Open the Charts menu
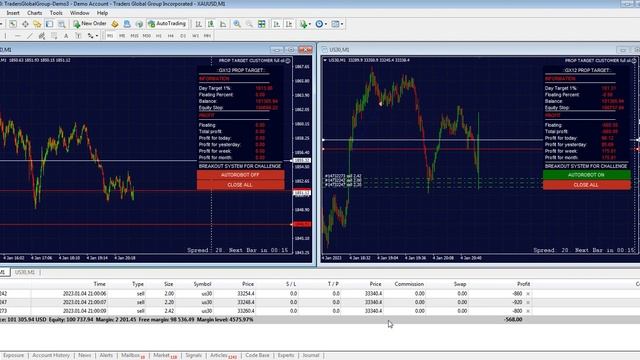 pyautogui.click(x=35, y=13)
